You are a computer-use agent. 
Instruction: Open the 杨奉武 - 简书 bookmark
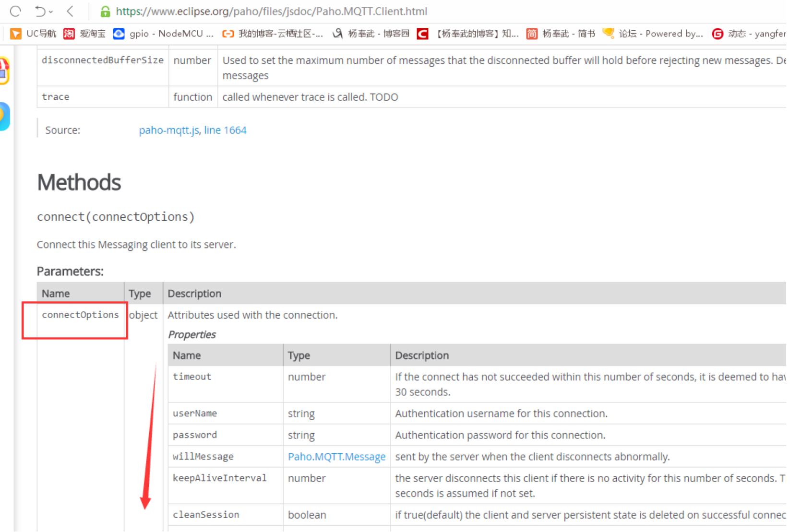pyautogui.click(x=561, y=34)
